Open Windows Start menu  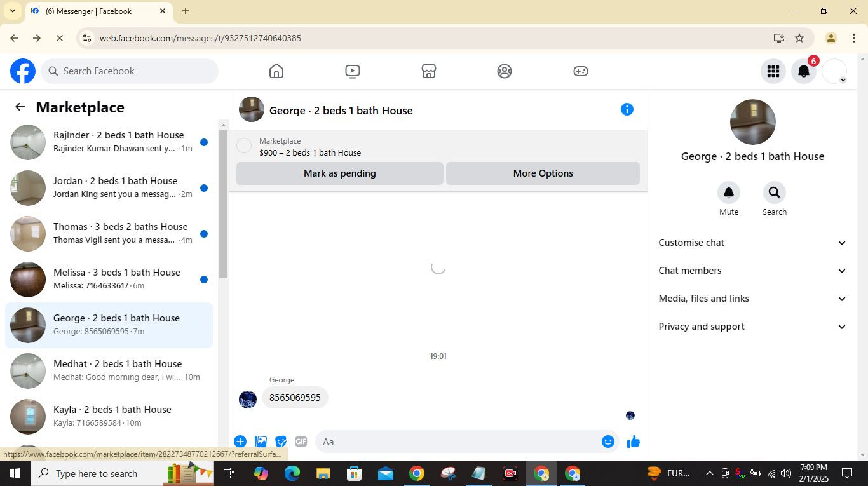point(15,473)
